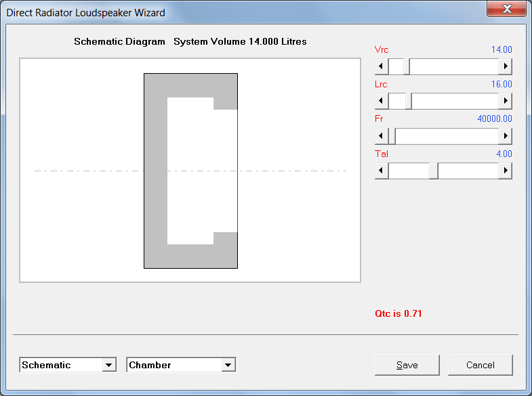Click the red Vrc label
Viewport: 532px width, 396px height.
(382, 50)
